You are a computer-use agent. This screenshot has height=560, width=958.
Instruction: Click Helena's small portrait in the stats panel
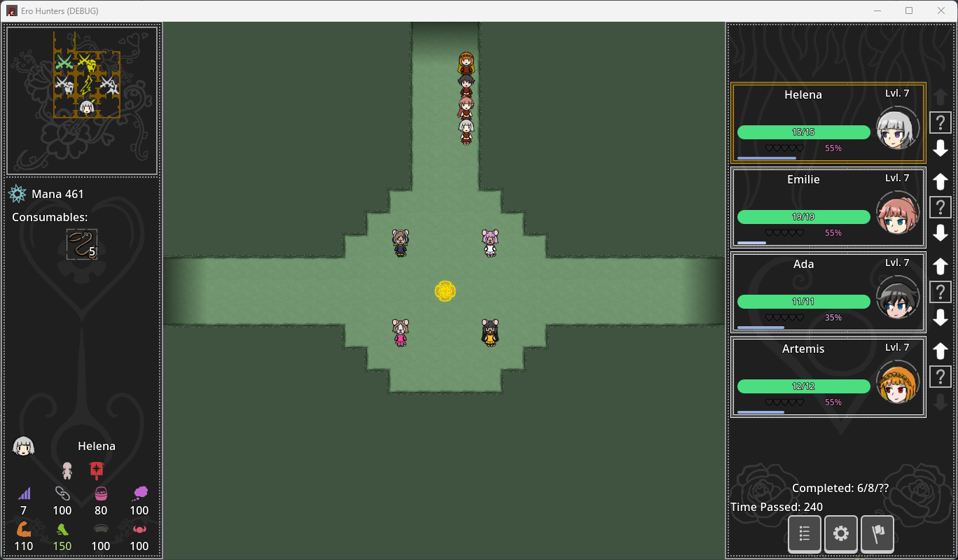(24, 446)
